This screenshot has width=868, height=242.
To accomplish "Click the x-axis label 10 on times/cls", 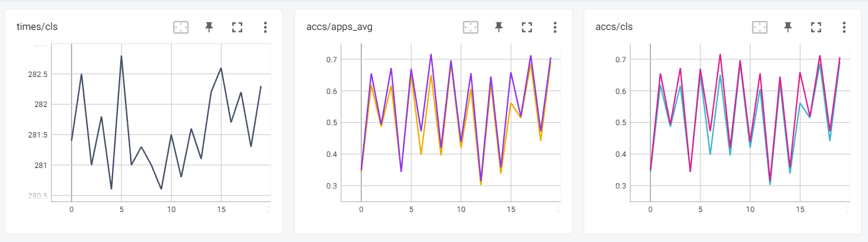I will 171,209.
